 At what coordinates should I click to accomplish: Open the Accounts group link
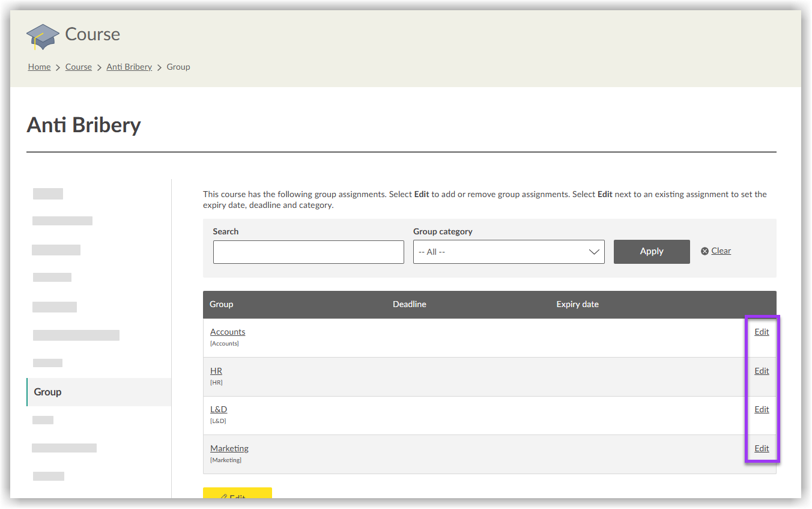(228, 332)
